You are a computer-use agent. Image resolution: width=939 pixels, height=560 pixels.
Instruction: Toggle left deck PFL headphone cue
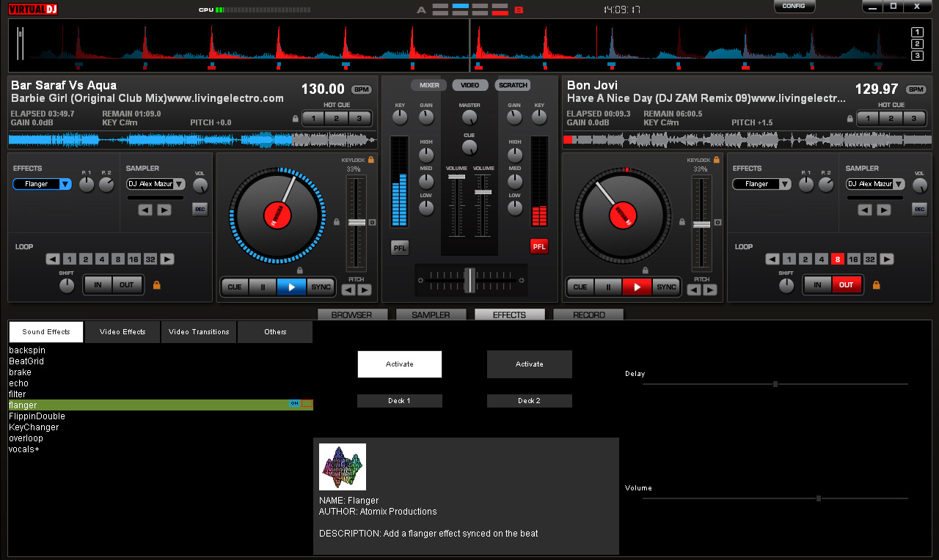coord(400,247)
